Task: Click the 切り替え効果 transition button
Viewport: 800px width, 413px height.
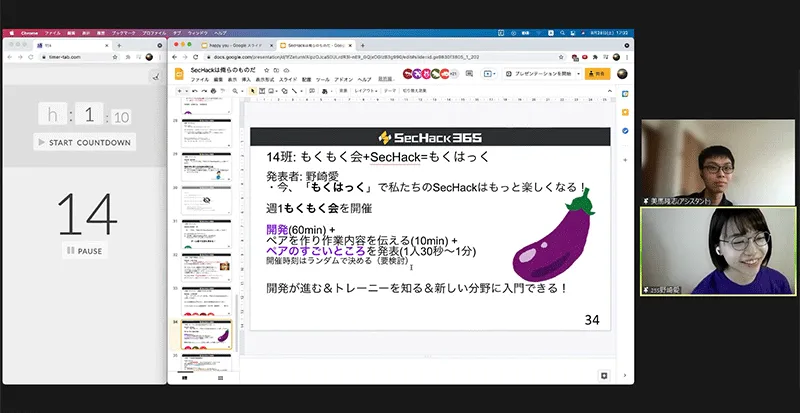Action: point(415,91)
